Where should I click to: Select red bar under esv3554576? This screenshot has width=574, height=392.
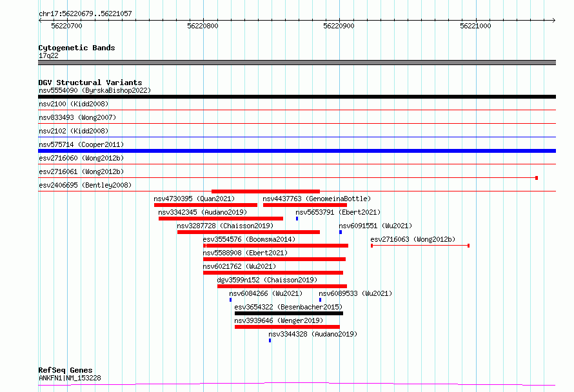[x=275, y=246]
